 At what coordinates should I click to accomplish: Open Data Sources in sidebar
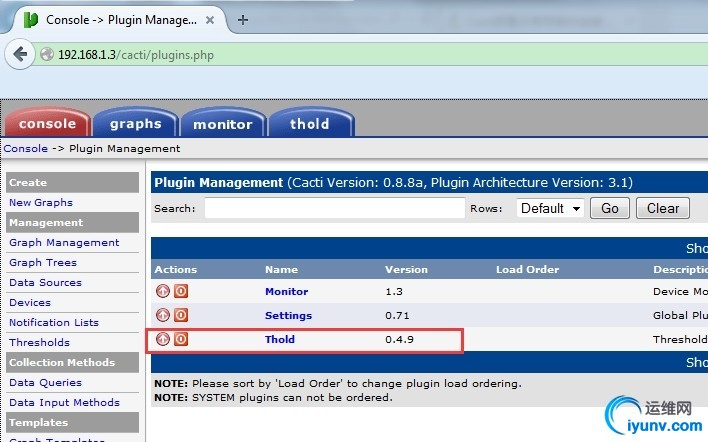(45, 283)
